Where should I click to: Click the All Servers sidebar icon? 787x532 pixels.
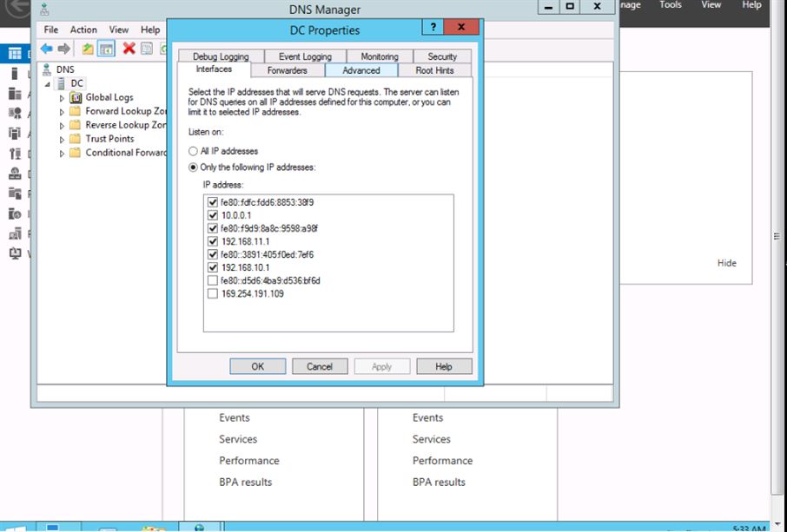[15, 94]
